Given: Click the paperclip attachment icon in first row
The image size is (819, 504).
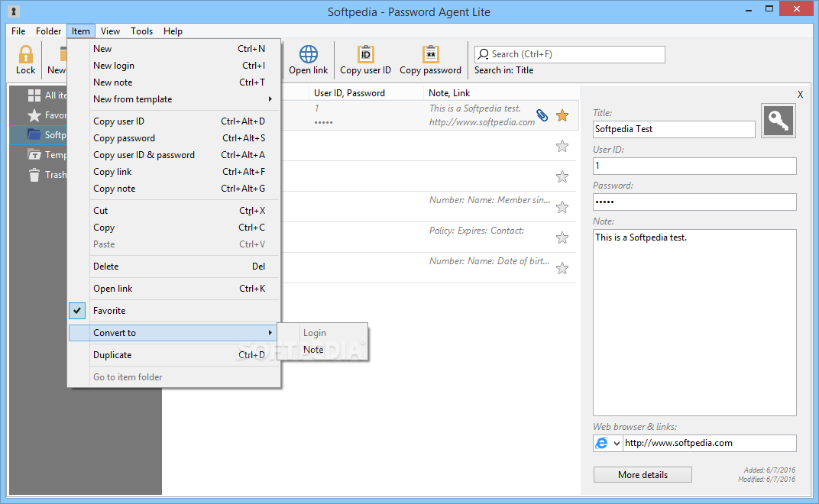Looking at the screenshot, I should pyautogui.click(x=542, y=115).
